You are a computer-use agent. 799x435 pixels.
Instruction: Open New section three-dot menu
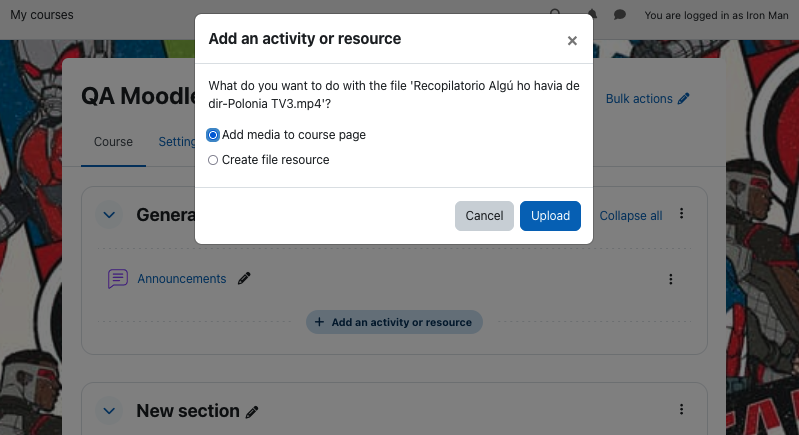pos(681,410)
